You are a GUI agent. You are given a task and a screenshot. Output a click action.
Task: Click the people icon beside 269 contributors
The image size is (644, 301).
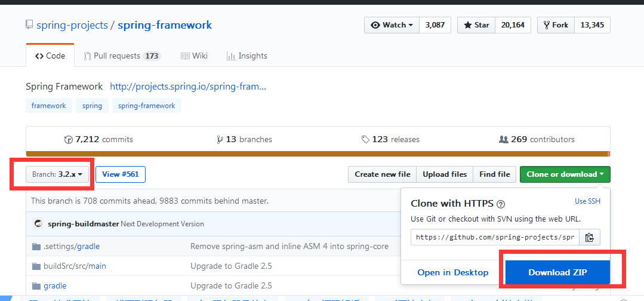pos(504,139)
